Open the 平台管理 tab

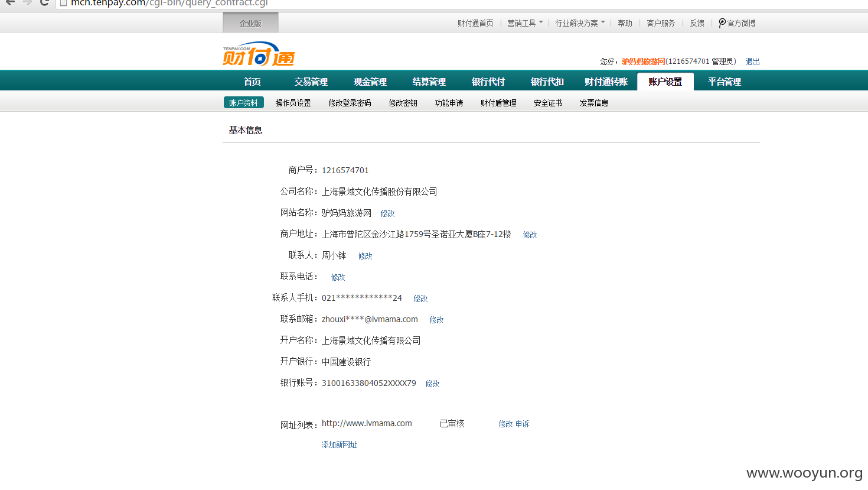pyautogui.click(x=725, y=82)
